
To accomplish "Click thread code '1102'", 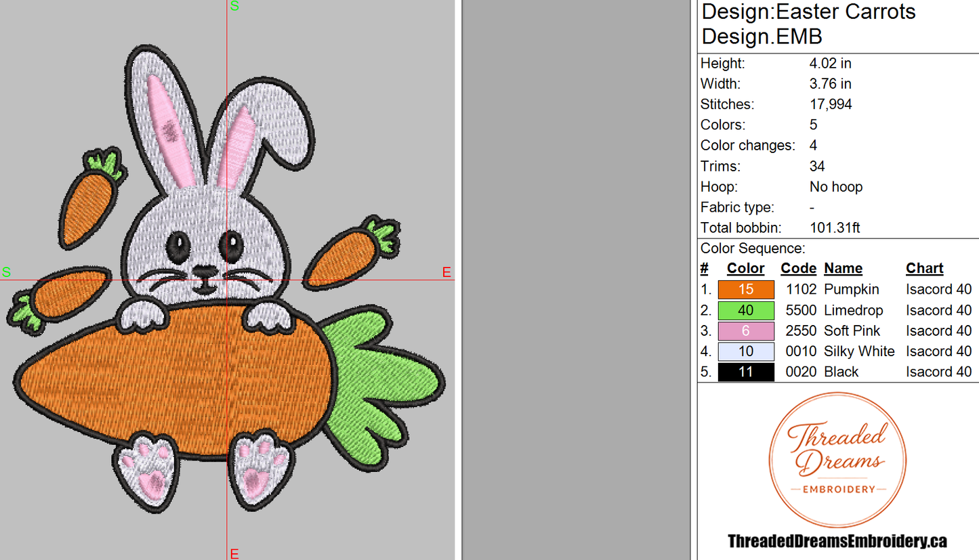I will click(x=801, y=290).
